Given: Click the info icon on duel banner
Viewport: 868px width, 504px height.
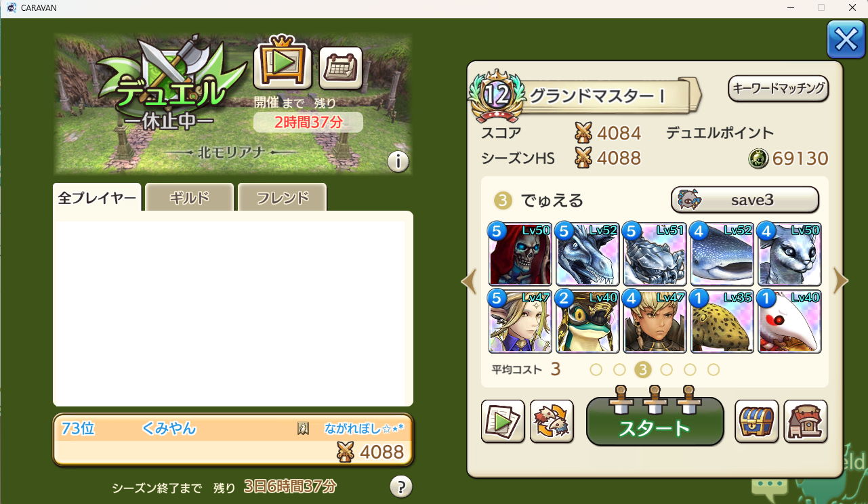Looking at the screenshot, I should coord(398,161).
